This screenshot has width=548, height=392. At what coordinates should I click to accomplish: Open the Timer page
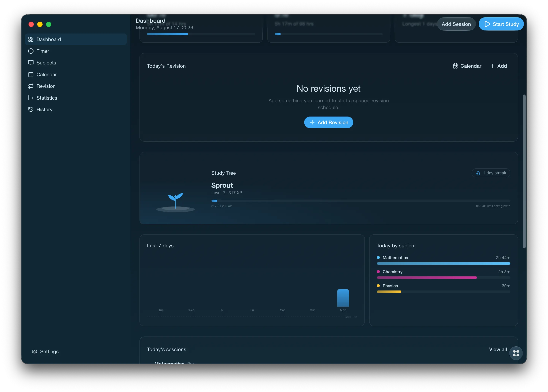click(x=76, y=51)
